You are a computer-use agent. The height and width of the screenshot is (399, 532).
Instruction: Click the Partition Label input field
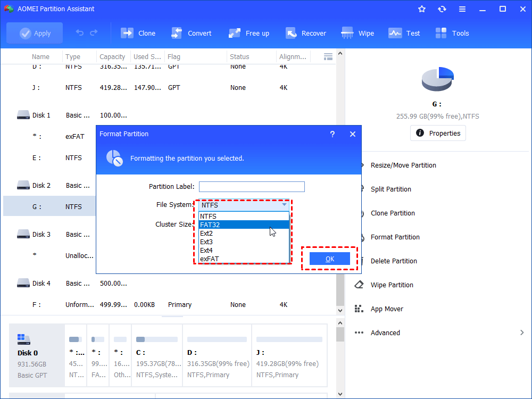click(252, 187)
